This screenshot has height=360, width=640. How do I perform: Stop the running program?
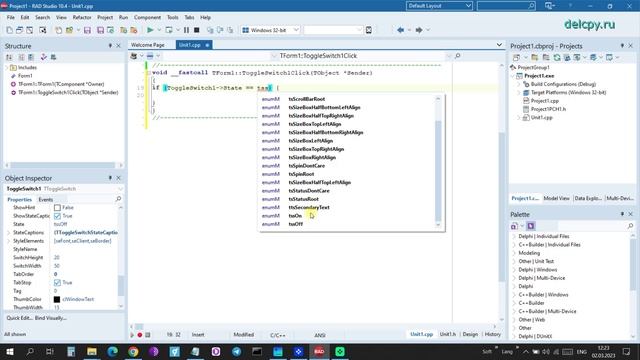click(x=197, y=30)
